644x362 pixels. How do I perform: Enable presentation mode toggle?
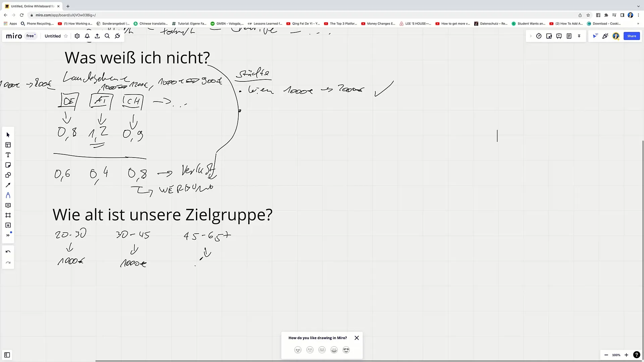[x=558, y=36]
